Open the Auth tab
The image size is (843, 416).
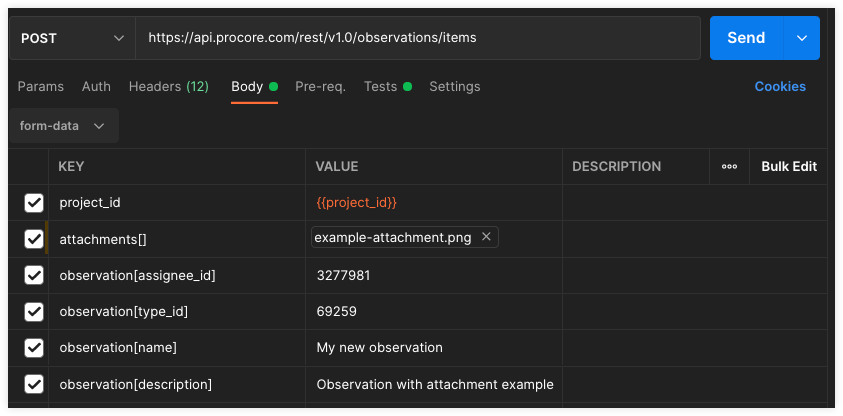pos(96,87)
